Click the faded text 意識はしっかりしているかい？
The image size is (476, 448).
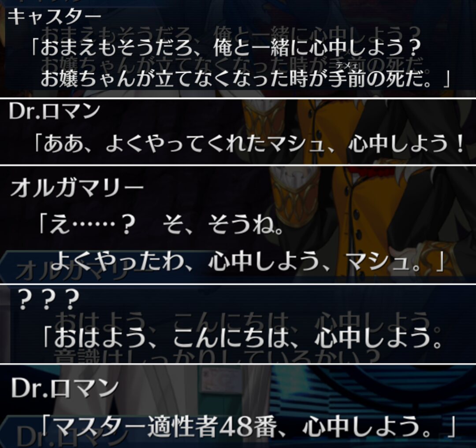217,357
